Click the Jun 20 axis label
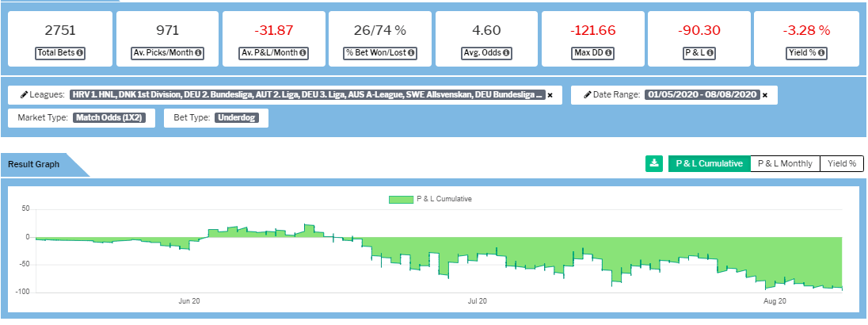 189,301
